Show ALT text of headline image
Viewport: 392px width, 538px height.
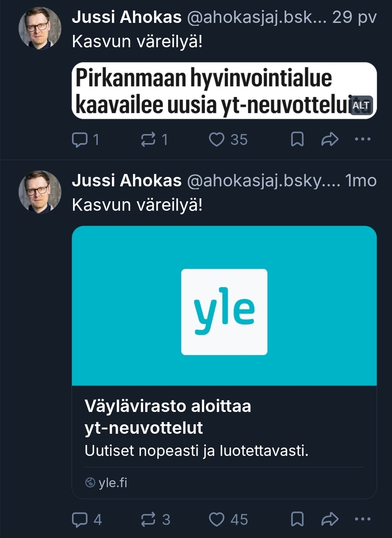(361, 105)
